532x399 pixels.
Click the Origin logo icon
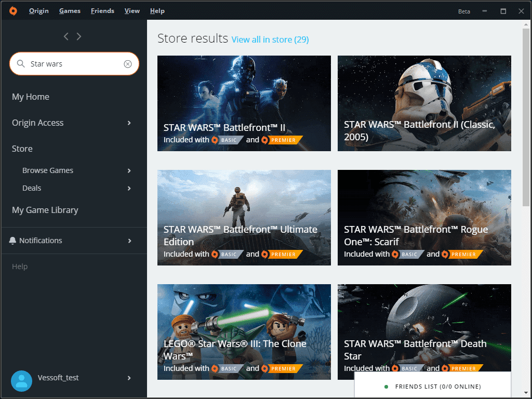(13, 11)
